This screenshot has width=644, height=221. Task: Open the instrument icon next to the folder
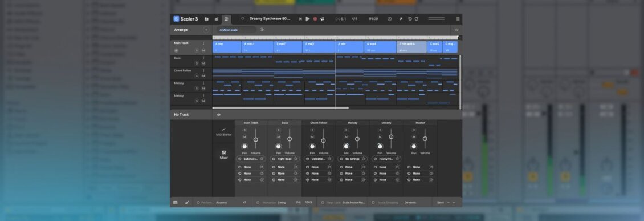[x=217, y=19]
